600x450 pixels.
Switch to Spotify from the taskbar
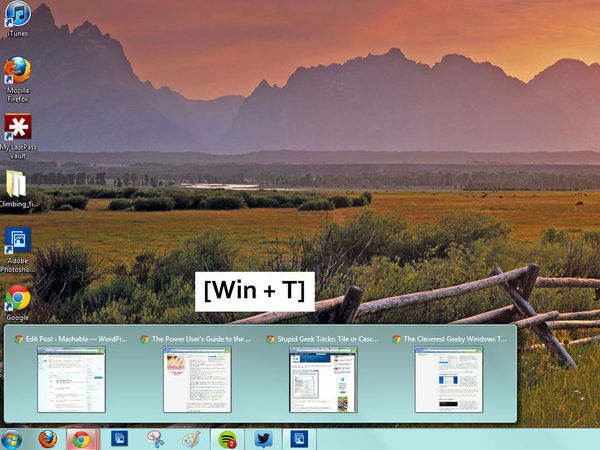[227, 438]
